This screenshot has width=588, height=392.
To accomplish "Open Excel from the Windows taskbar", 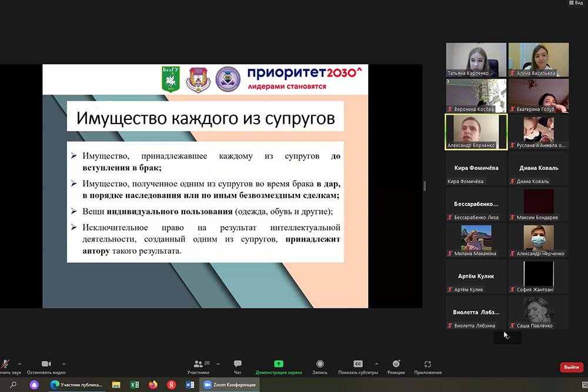I will click(134, 385).
